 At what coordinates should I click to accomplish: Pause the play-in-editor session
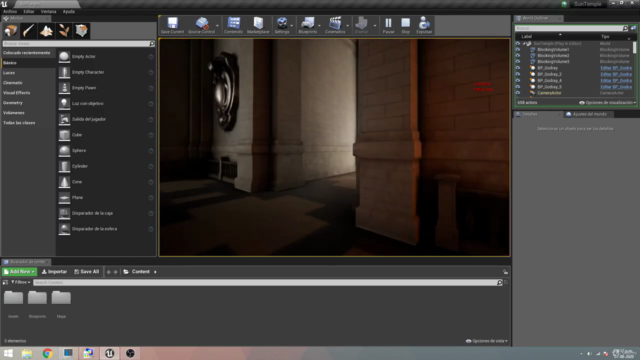click(x=388, y=25)
